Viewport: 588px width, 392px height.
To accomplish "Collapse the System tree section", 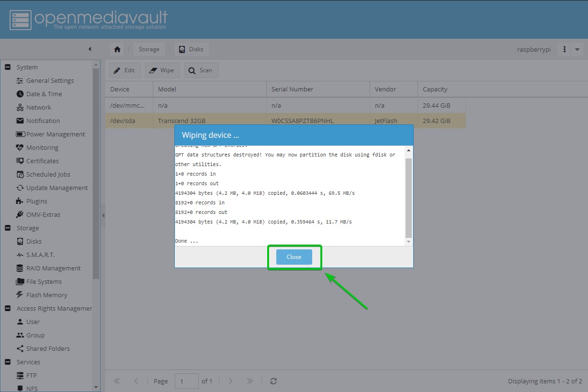I will 8,67.
